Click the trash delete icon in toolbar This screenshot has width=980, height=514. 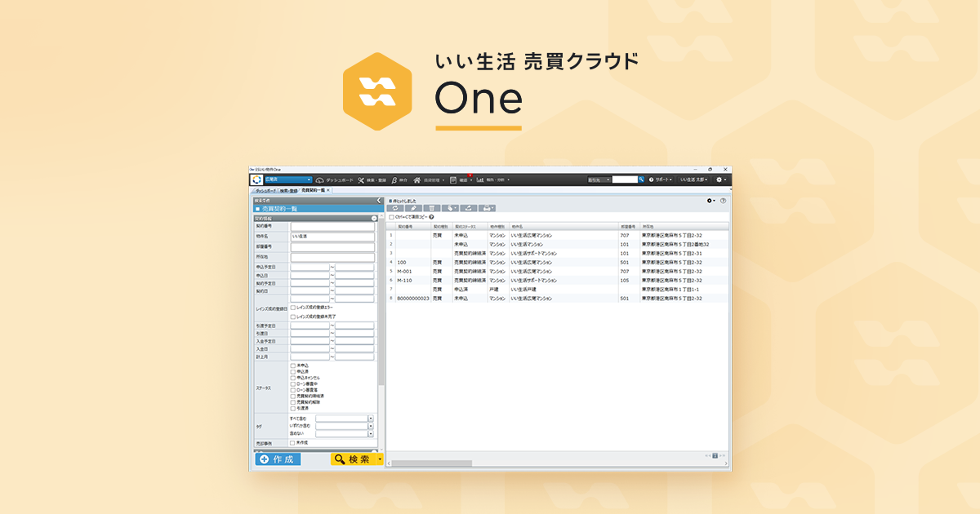click(432, 208)
